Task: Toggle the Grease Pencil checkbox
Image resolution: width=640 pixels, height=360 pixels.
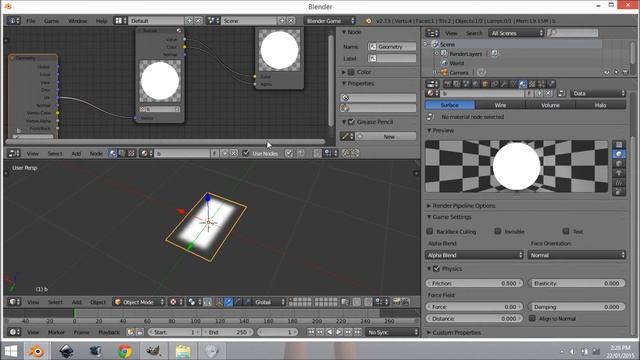Action: [x=351, y=122]
